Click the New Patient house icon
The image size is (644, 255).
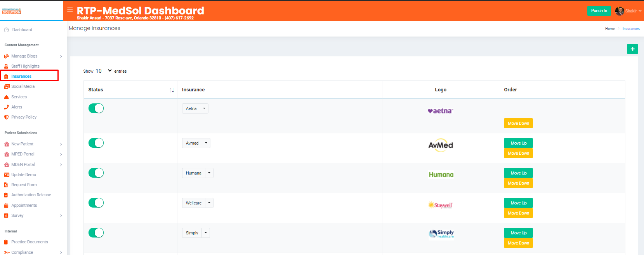(x=7, y=144)
